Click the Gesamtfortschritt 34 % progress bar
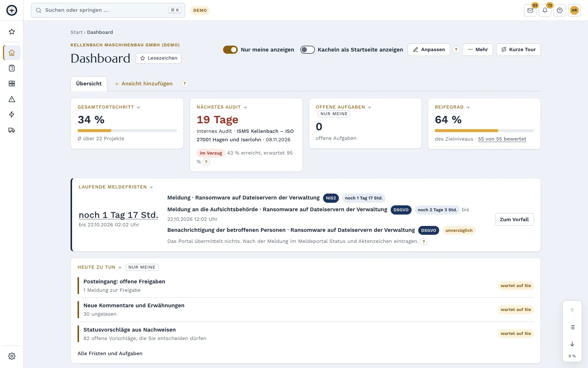 click(x=127, y=131)
